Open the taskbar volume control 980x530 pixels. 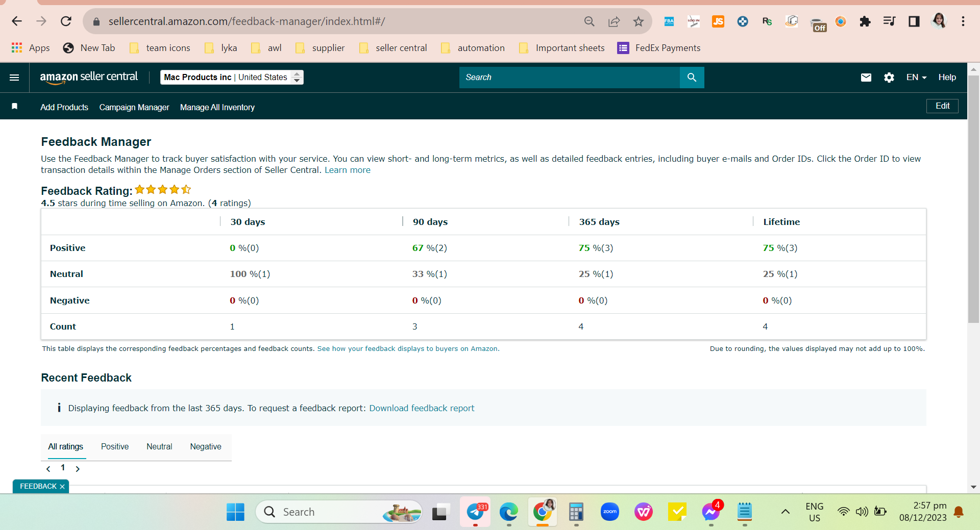tap(862, 512)
